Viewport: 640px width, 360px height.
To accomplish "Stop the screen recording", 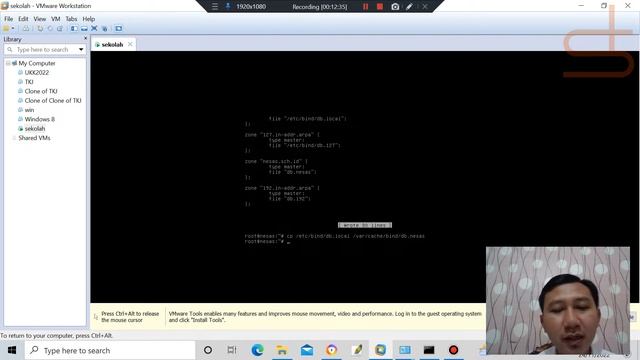I will pos(380,7).
